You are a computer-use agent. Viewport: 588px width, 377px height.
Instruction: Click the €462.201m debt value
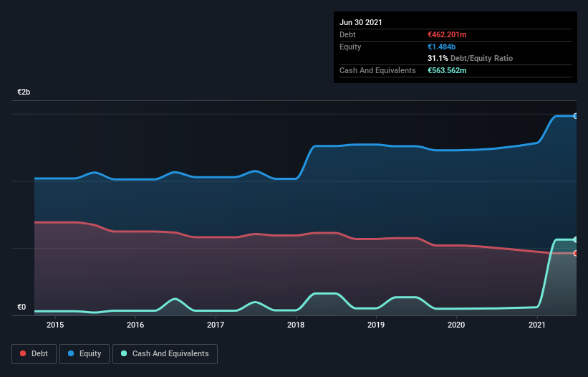click(x=447, y=34)
